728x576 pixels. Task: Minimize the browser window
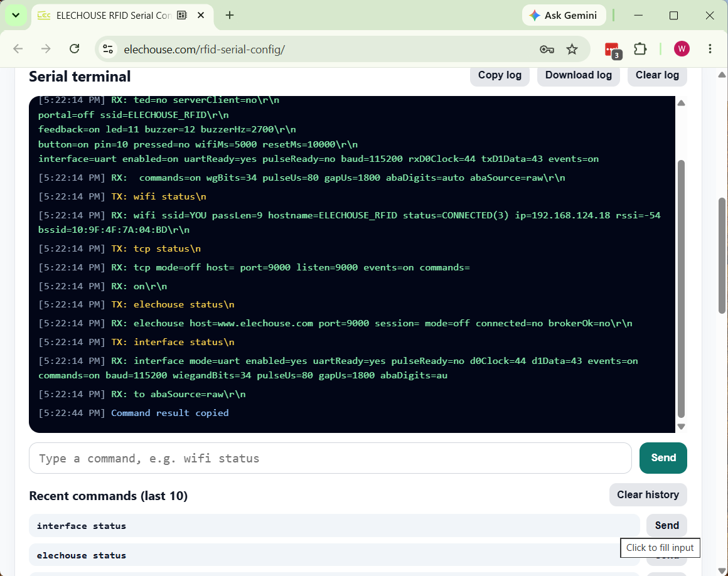coord(638,15)
